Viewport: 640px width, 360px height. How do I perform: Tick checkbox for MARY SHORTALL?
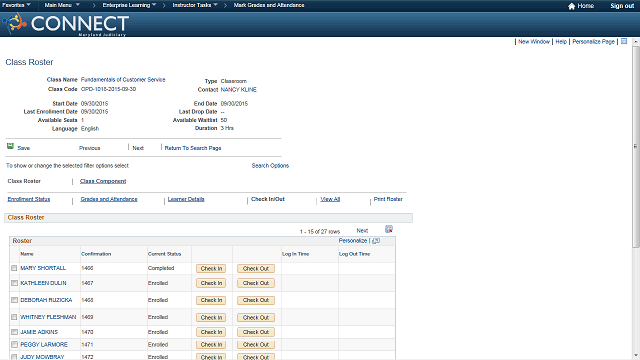point(14,268)
